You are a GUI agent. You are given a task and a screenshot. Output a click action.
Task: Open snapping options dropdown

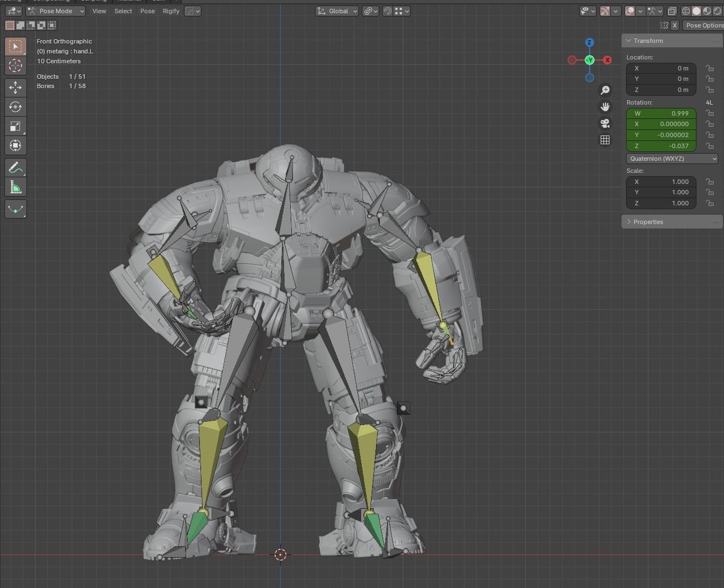(402, 11)
